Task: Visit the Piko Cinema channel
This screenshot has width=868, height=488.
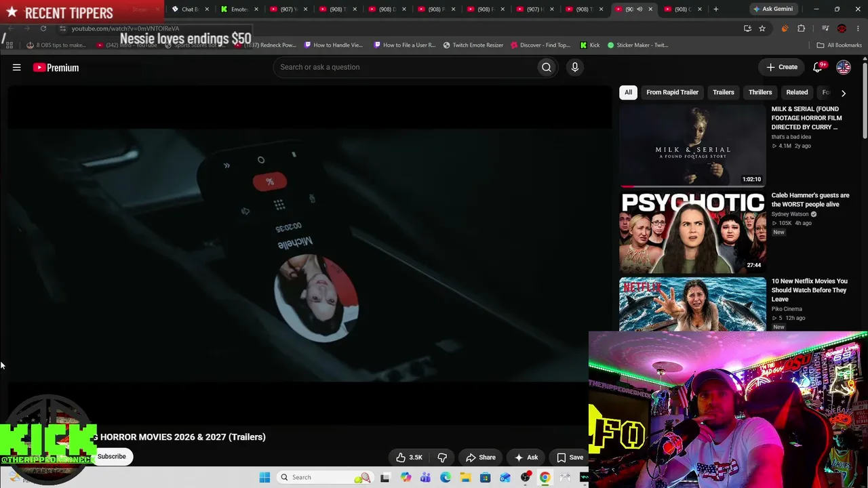Action: pos(787,309)
